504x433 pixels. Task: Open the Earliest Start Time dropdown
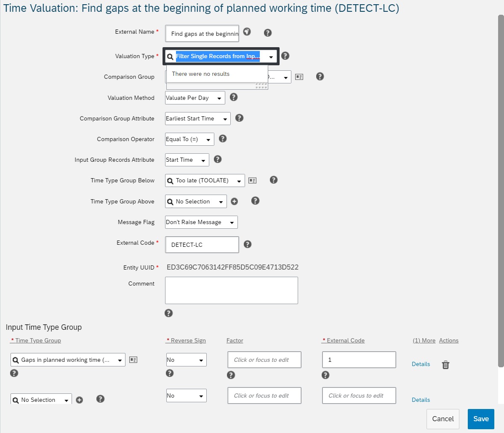pyautogui.click(x=197, y=119)
